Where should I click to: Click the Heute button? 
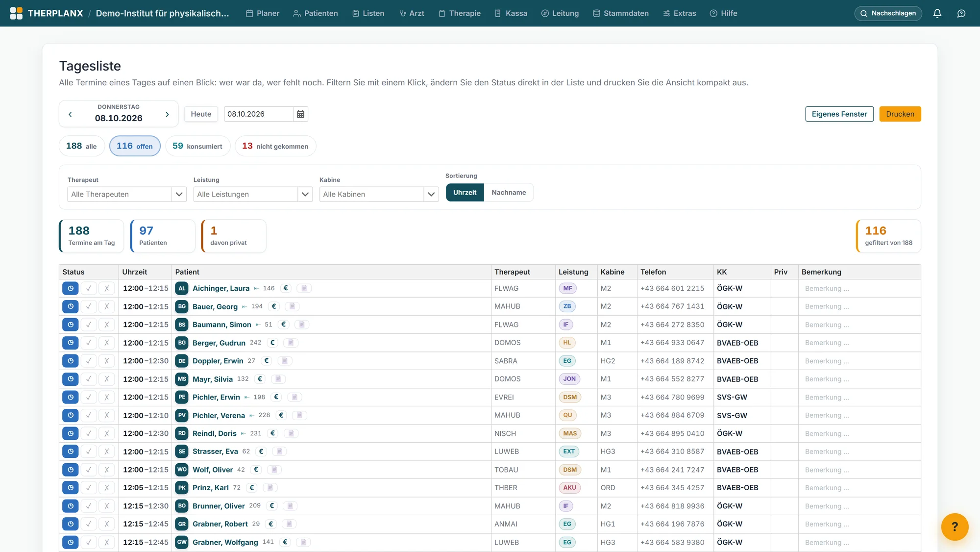tap(201, 114)
